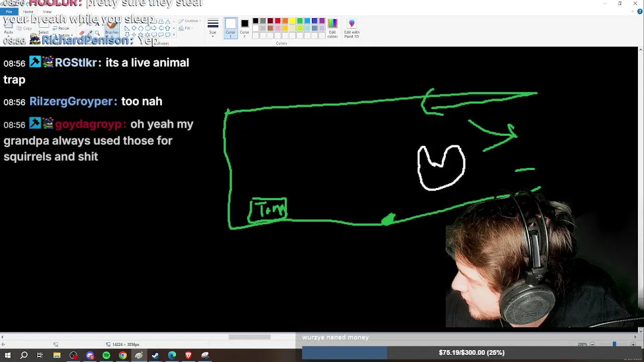The image size is (644, 362).
Task: Click the horizontal scrollbar left arrow
Action: point(2,337)
